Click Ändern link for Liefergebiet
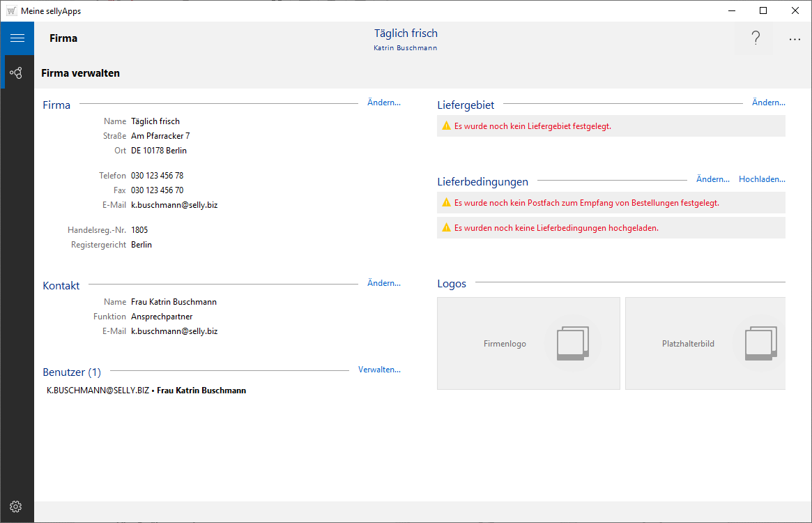Screen dimensions: 812x523 [768, 103]
